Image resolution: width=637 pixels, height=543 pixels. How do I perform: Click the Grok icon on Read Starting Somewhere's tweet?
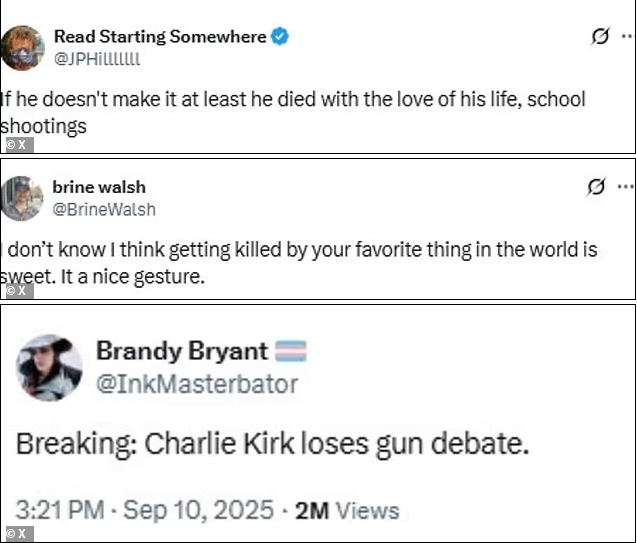(600, 37)
